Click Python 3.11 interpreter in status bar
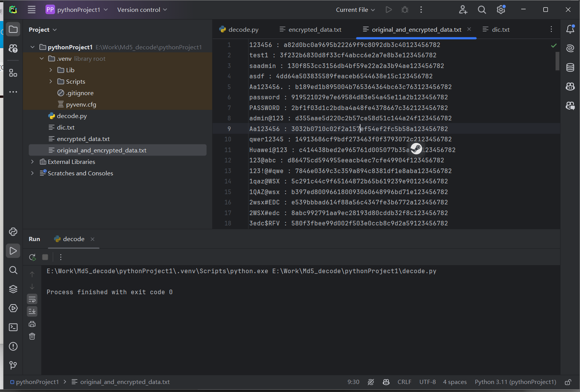The width and height of the screenshot is (580, 392). 515,382
